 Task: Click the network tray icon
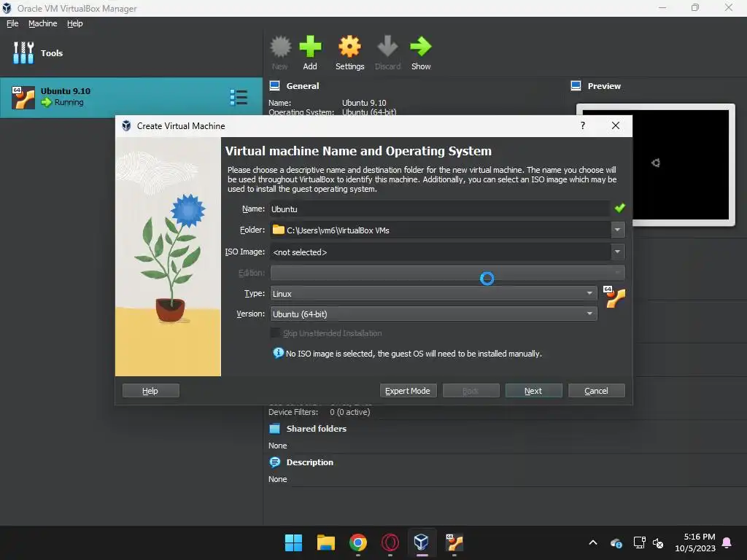click(x=639, y=542)
